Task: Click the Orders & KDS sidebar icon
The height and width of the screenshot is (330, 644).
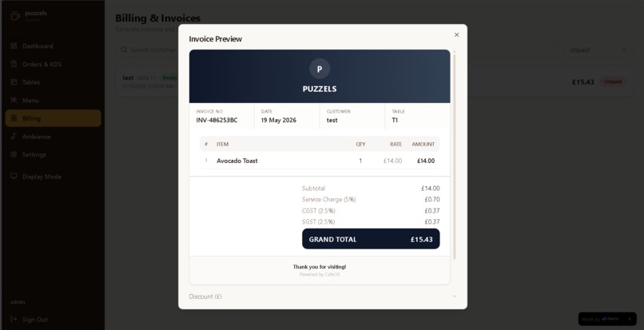Action: [14, 64]
